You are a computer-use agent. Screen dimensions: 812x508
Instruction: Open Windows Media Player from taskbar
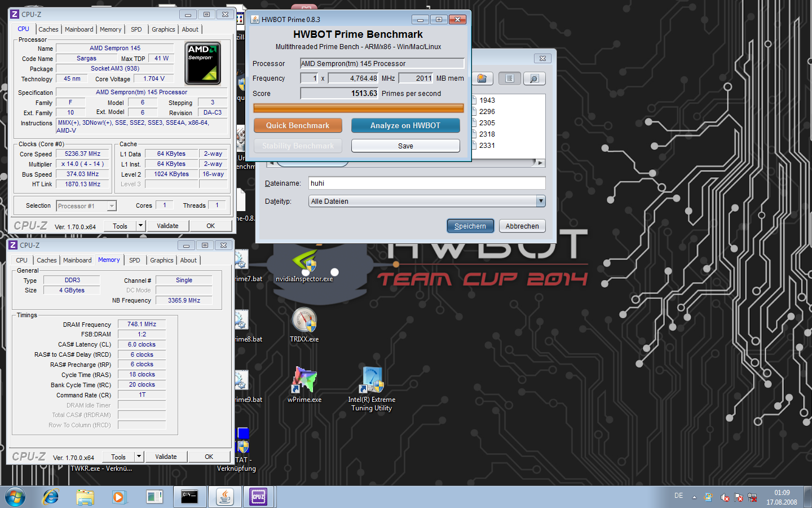[x=118, y=497]
